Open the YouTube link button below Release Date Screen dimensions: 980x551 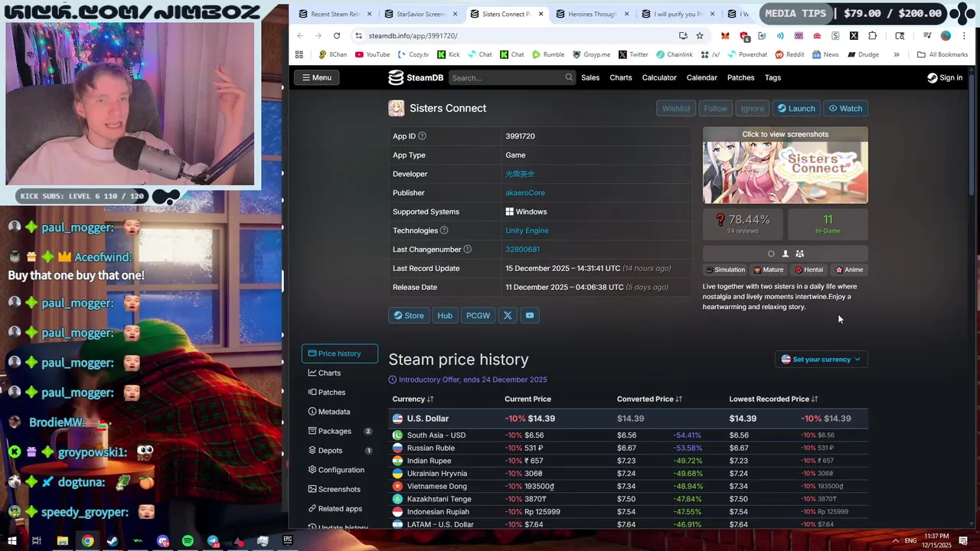pos(529,315)
